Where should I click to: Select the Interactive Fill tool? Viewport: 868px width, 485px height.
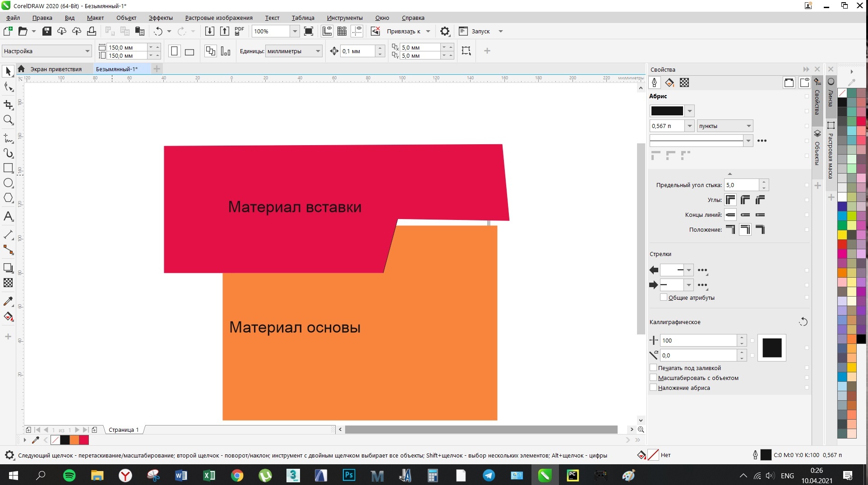click(x=8, y=316)
